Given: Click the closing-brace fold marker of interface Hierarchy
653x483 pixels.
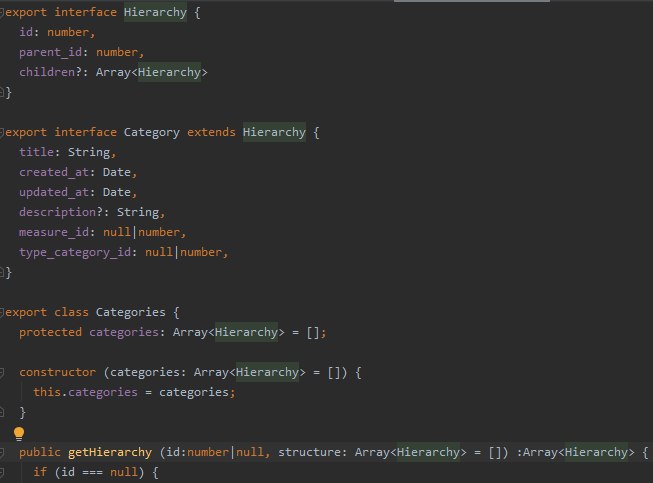Looking at the screenshot, I should 2,92.
